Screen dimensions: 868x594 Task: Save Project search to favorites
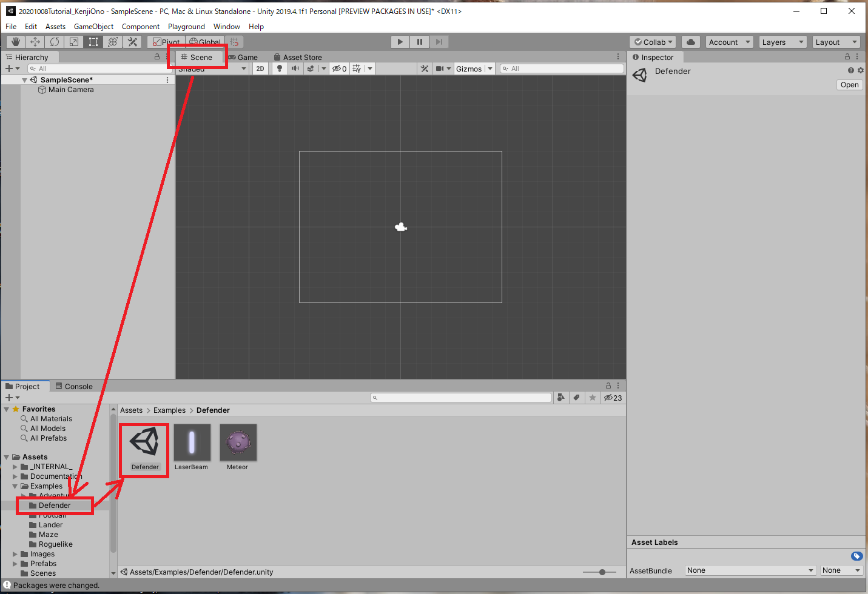(x=593, y=398)
